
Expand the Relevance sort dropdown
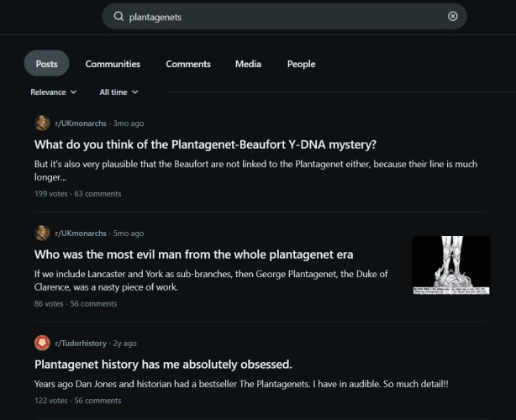tap(53, 92)
